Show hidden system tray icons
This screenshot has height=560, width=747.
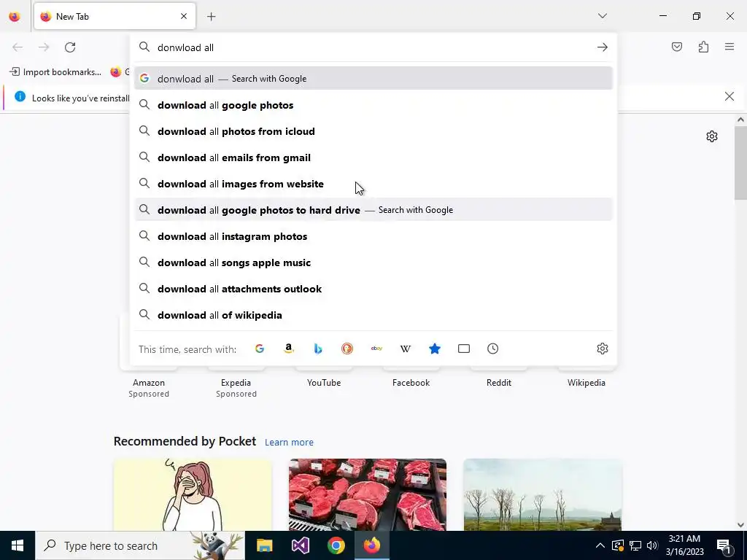pyautogui.click(x=600, y=545)
